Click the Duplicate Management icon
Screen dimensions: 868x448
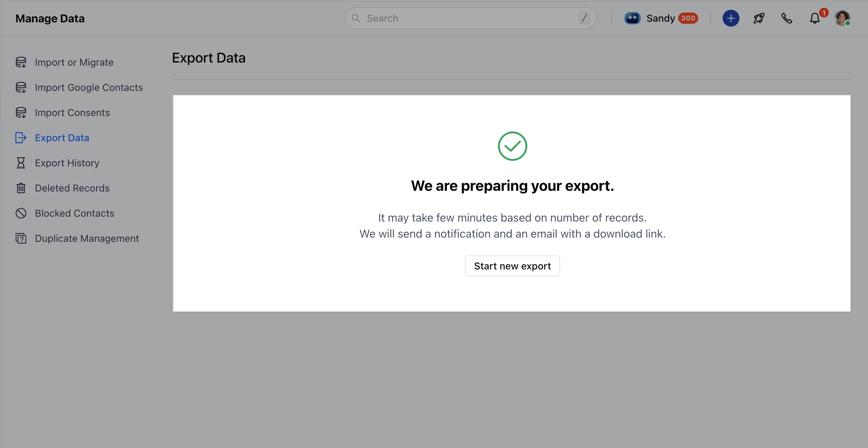(x=21, y=238)
